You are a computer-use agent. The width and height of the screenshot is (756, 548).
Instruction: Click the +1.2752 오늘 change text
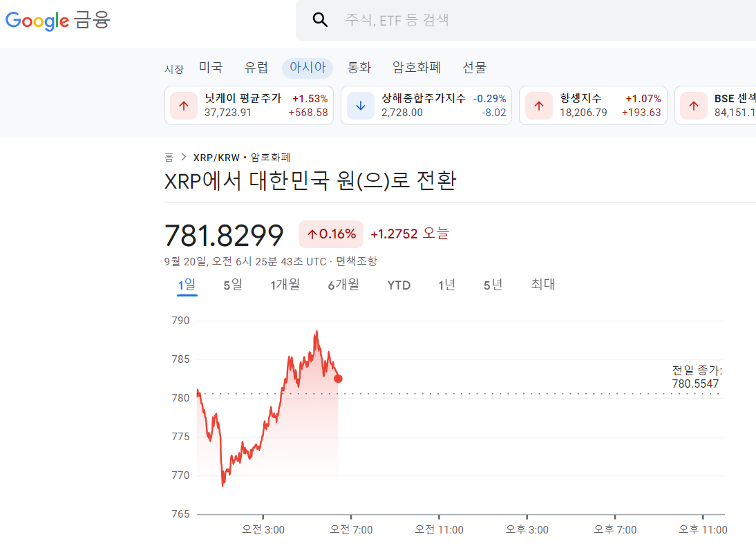410,234
